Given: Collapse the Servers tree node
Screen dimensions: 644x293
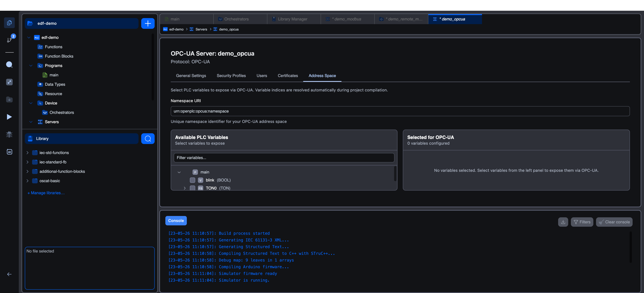Looking at the screenshot, I should click(31, 122).
